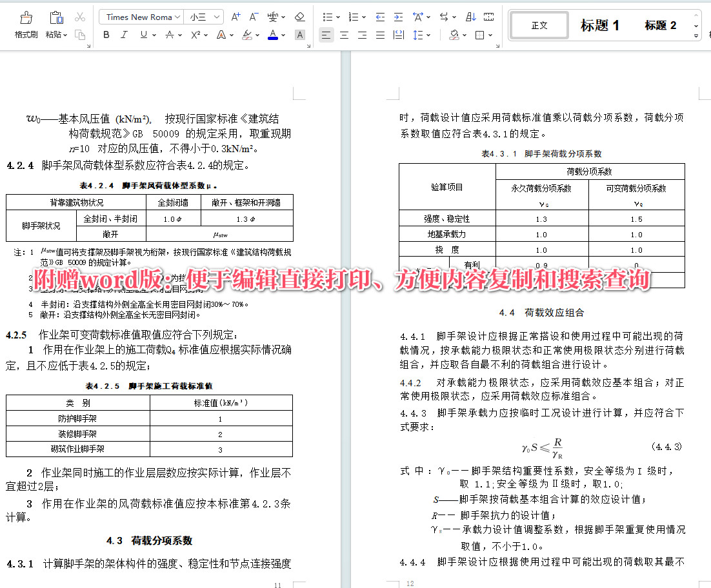Click the Sort icon in the paragraph group

[x=469, y=17]
